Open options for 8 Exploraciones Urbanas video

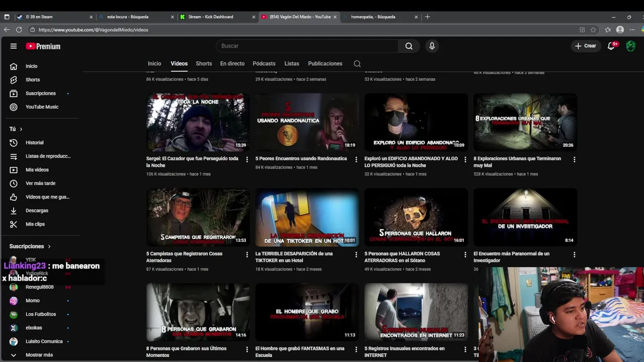click(575, 159)
